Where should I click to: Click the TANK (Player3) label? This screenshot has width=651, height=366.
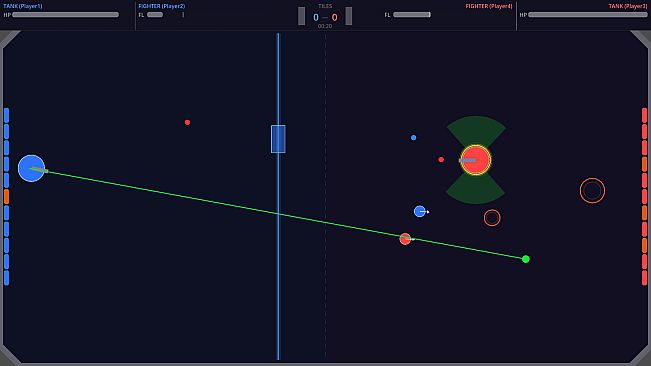click(x=628, y=6)
